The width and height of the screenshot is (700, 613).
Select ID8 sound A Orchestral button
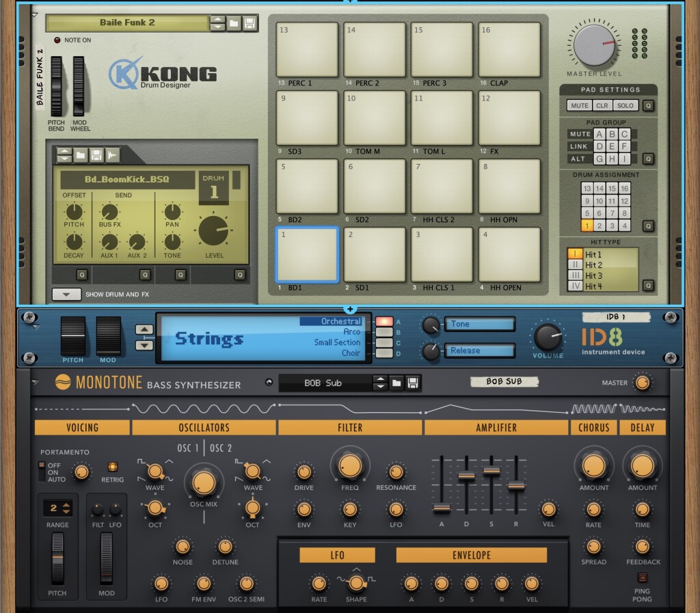[384, 322]
